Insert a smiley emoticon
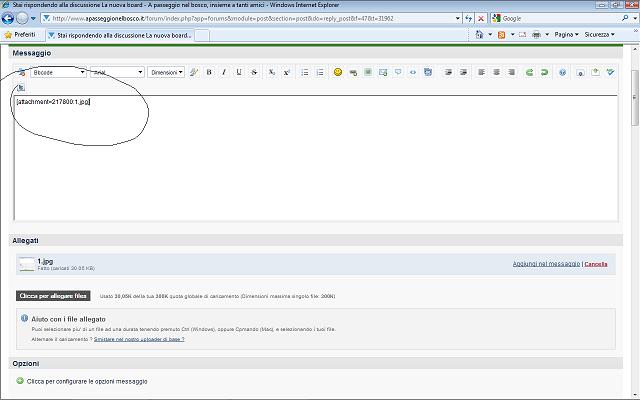The height and width of the screenshot is (400, 640). click(338, 72)
